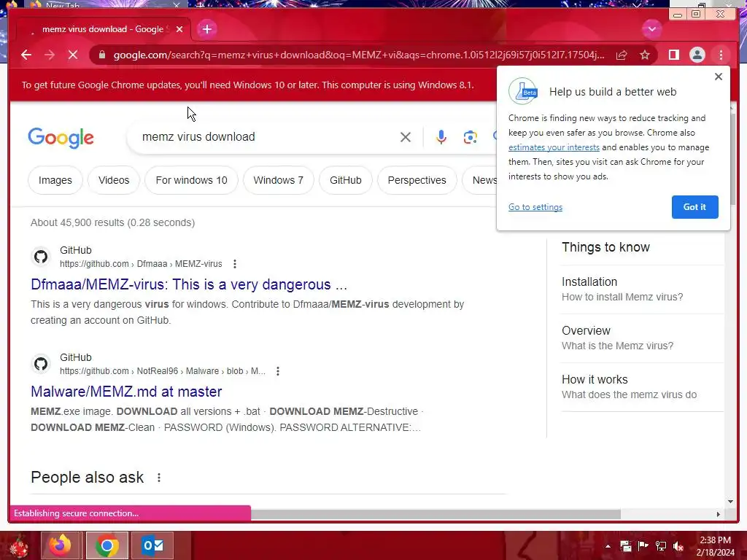
Task: Dismiss the Help us build popup
Action: pos(719,77)
